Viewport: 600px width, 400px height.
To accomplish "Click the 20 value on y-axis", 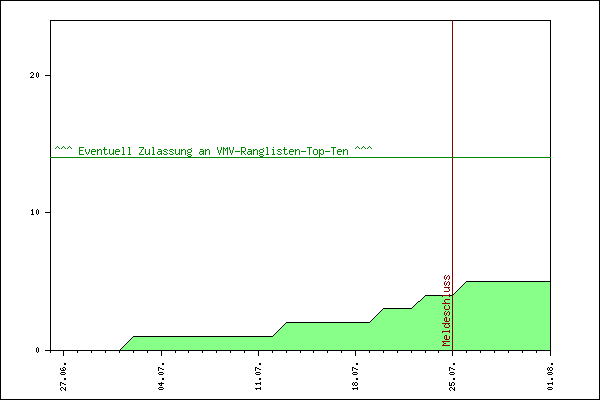I will pyautogui.click(x=34, y=75).
